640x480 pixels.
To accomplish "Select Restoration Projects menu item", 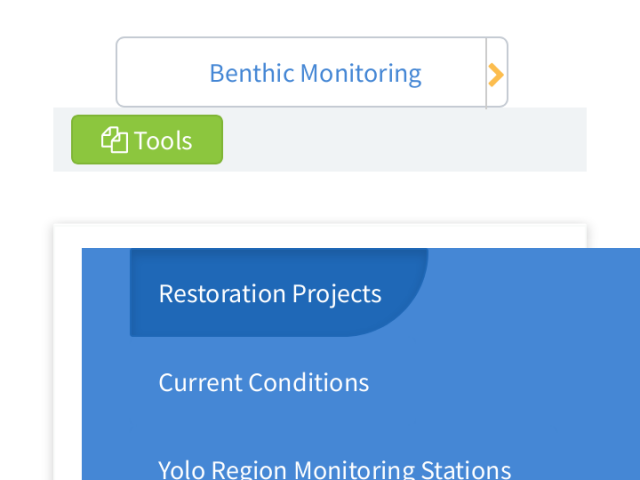I will point(270,293).
